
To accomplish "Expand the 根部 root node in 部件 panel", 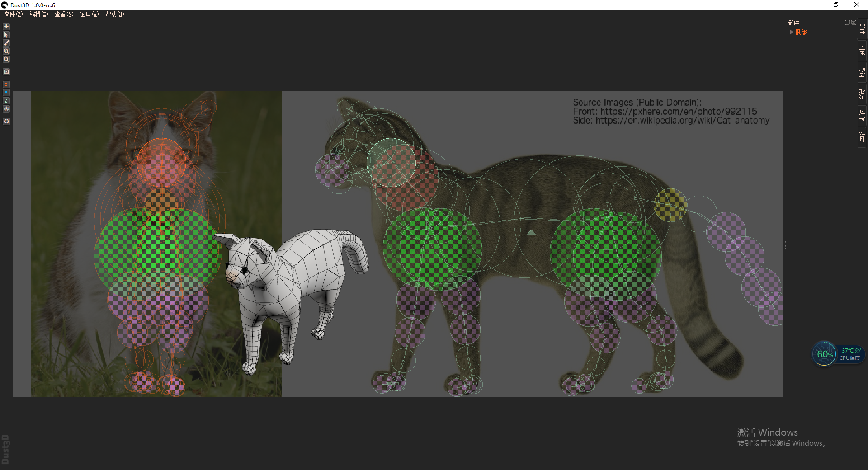I will coord(791,32).
